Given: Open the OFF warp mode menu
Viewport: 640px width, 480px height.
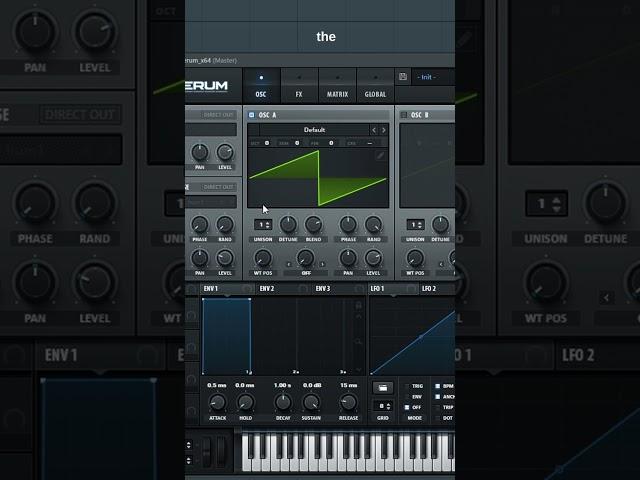Looking at the screenshot, I should point(306,273).
